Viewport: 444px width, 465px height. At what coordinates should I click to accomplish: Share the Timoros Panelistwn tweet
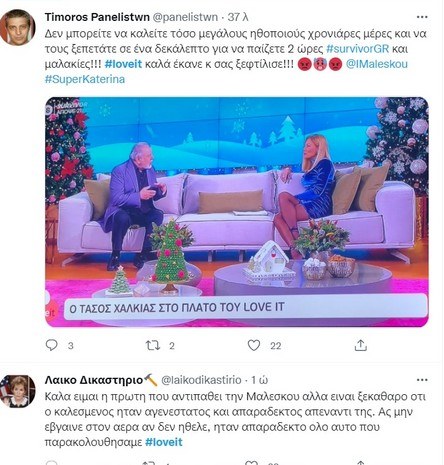point(361,345)
